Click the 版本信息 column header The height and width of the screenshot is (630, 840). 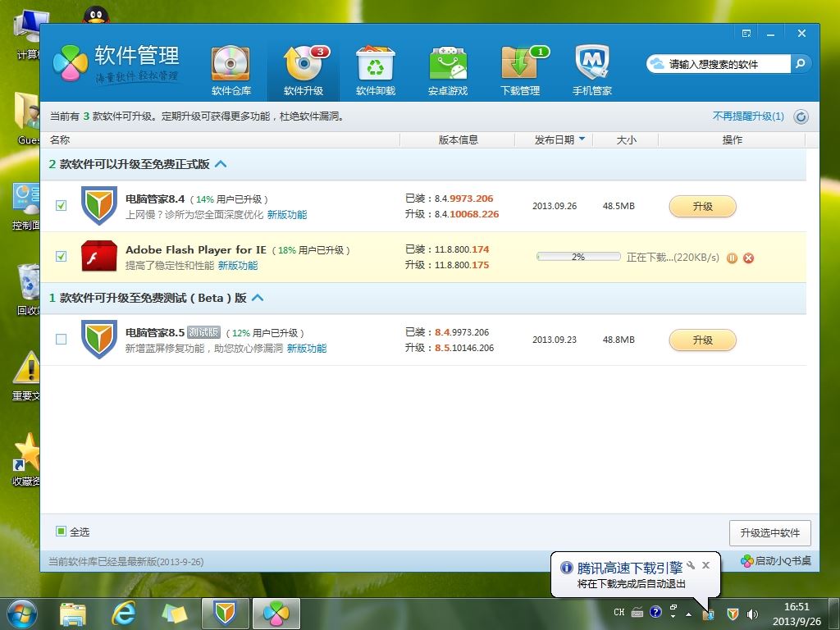point(458,139)
